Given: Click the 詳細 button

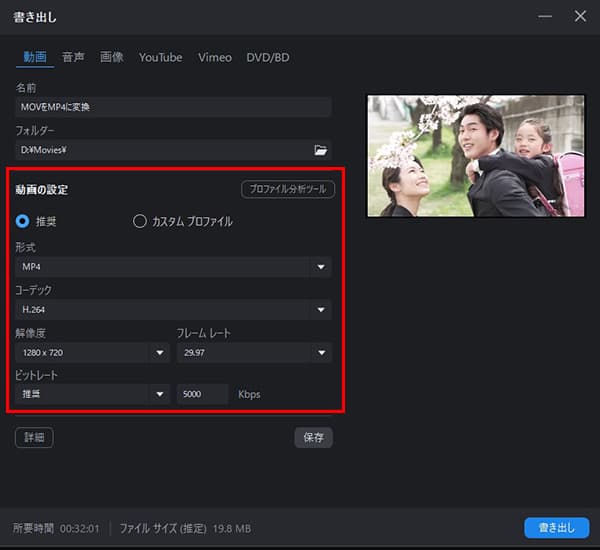Looking at the screenshot, I should coord(34,437).
